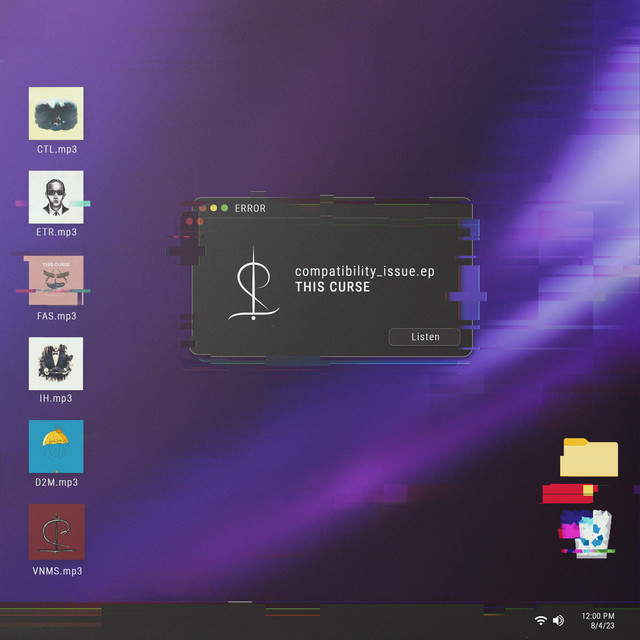Mute sound via the taskbar speaker icon
Image resolution: width=640 pixels, height=640 pixels.
[558, 621]
